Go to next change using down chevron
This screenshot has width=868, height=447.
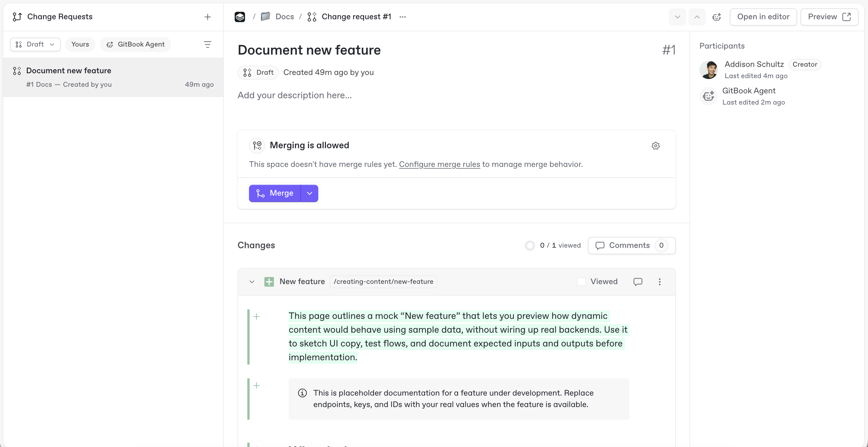(x=677, y=17)
